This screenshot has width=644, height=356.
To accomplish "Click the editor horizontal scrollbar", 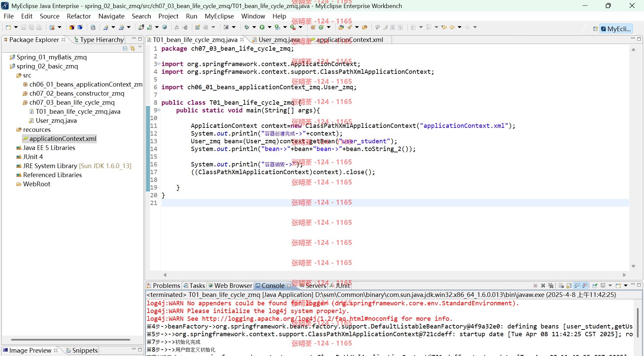I will click(x=394, y=275).
